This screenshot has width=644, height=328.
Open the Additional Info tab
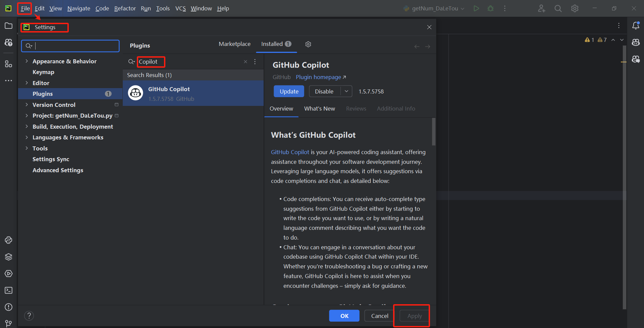[396, 109]
